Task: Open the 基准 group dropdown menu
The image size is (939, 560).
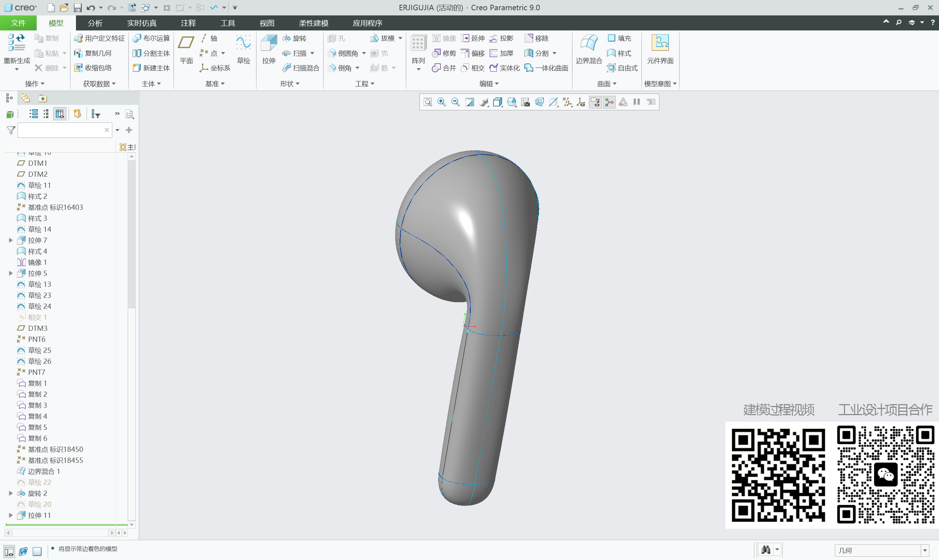Action: 215,83
